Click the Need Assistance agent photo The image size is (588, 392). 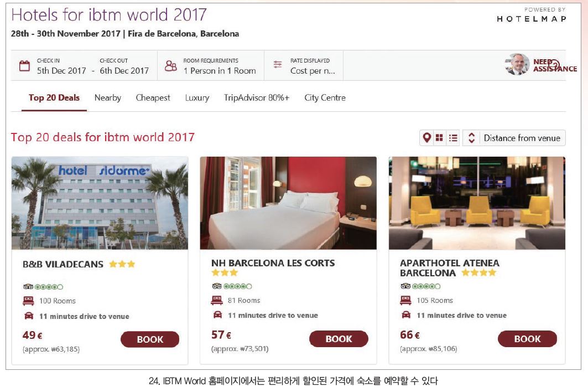[x=517, y=64]
